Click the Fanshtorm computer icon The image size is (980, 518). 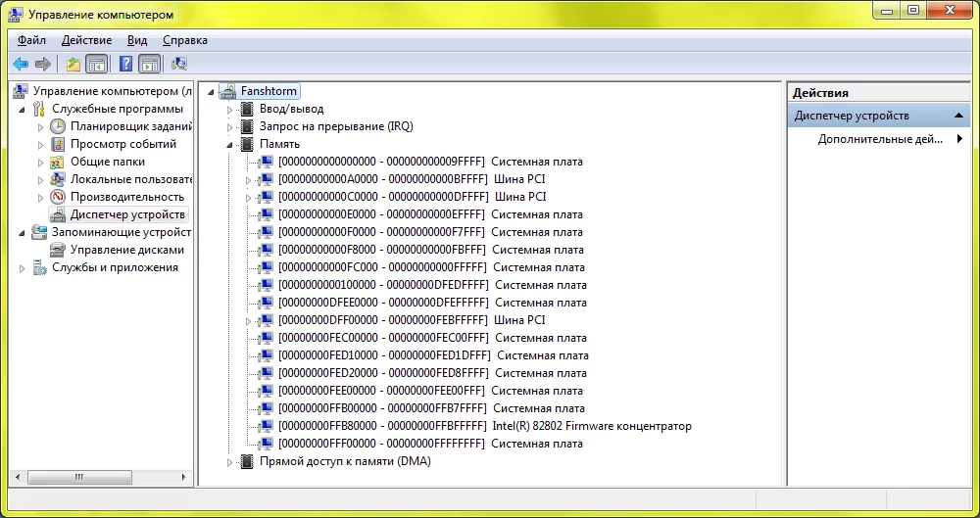(x=228, y=91)
